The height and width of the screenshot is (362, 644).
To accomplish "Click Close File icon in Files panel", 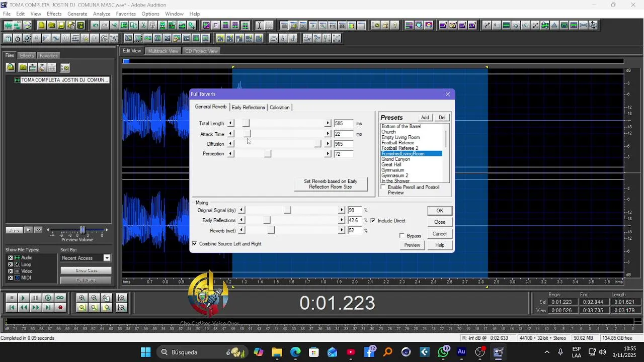I will [23, 67].
